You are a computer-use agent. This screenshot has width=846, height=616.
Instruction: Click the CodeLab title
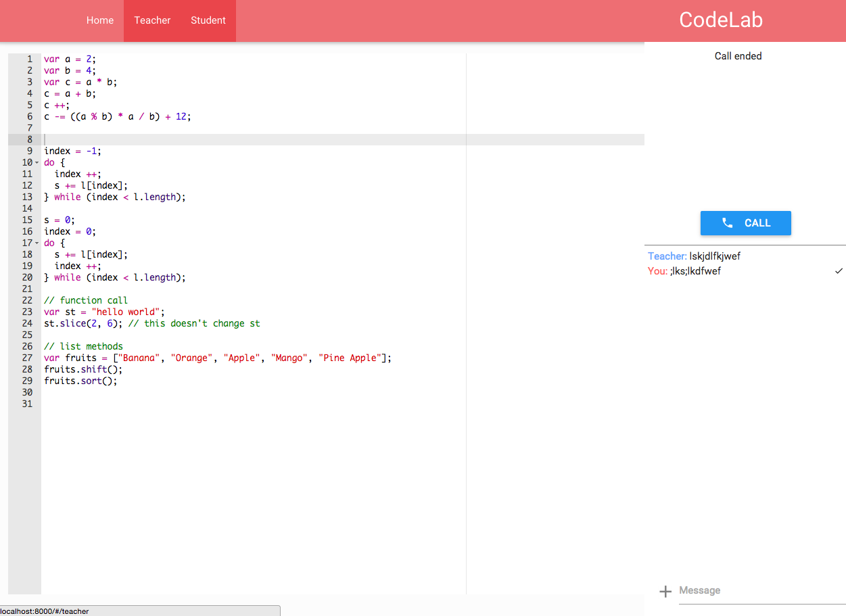click(x=721, y=20)
